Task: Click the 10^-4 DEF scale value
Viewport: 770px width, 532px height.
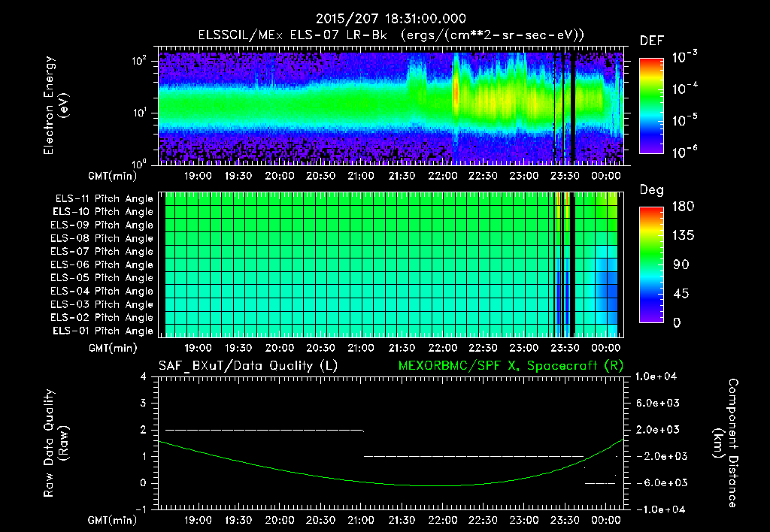Action: coord(684,89)
